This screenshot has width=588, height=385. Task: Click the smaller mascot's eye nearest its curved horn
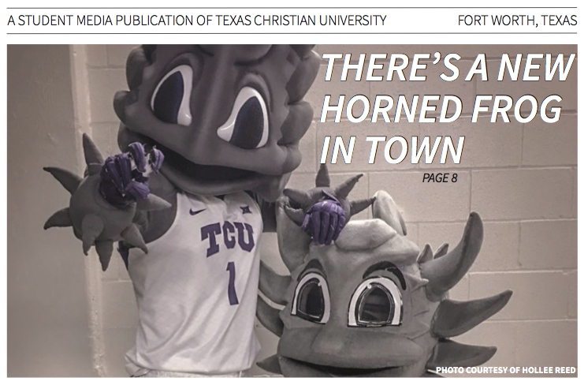click(377, 304)
